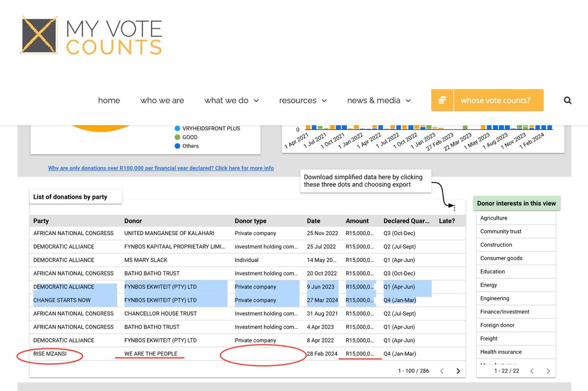Image resolution: width=588 pixels, height=391 pixels.
Task: Click the GOOD green legend dot
Action: 177,137
